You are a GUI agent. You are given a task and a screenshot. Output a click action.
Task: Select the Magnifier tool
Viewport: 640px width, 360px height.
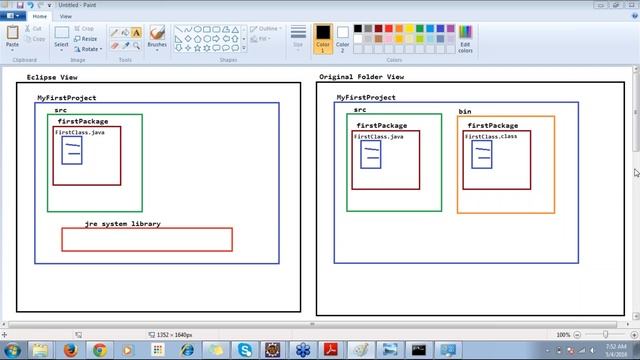tap(136, 45)
